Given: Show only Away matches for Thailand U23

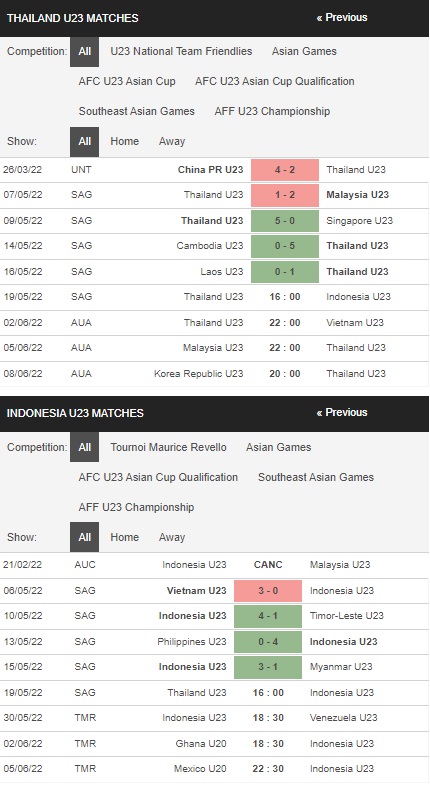Looking at the screenshot, I should [x=172, y=141].
